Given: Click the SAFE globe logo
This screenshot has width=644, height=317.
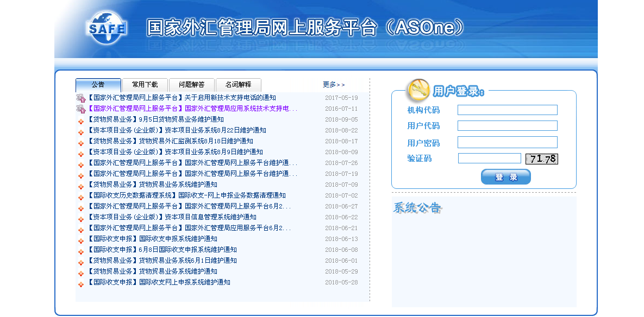Looking at the screenshot, I should tap(107, 28).
